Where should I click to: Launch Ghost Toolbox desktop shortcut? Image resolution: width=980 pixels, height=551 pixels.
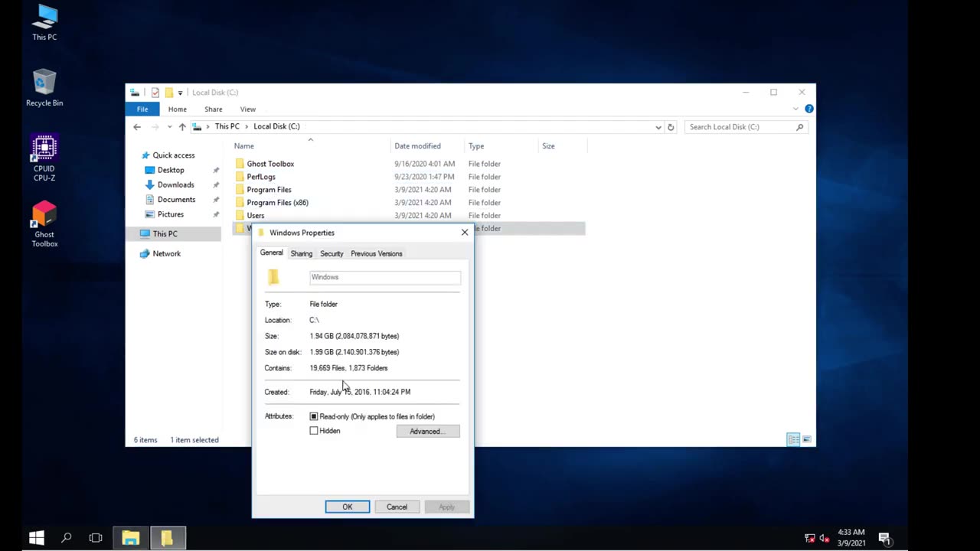point(44,224)
